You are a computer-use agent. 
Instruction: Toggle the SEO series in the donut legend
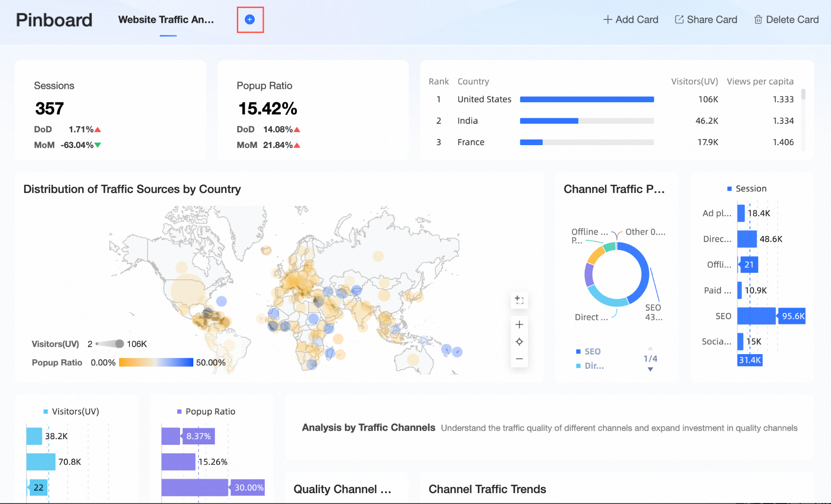[x=589, y=351]
